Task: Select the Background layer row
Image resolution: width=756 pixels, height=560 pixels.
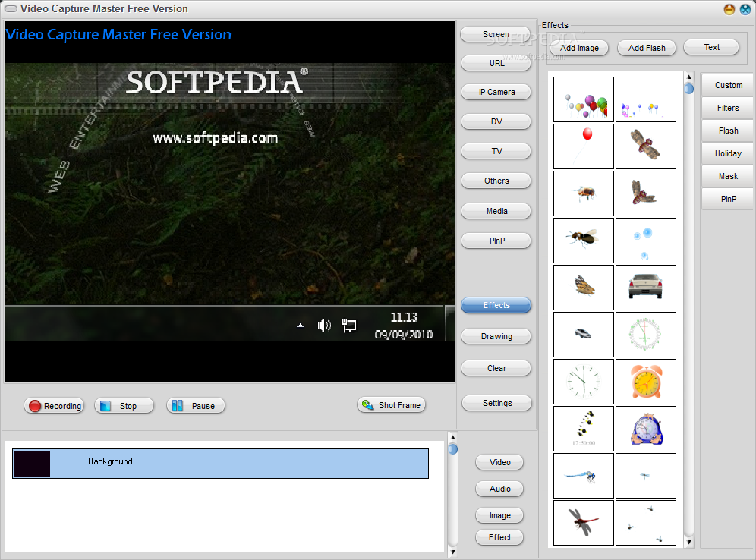Action: click(220, 464)
